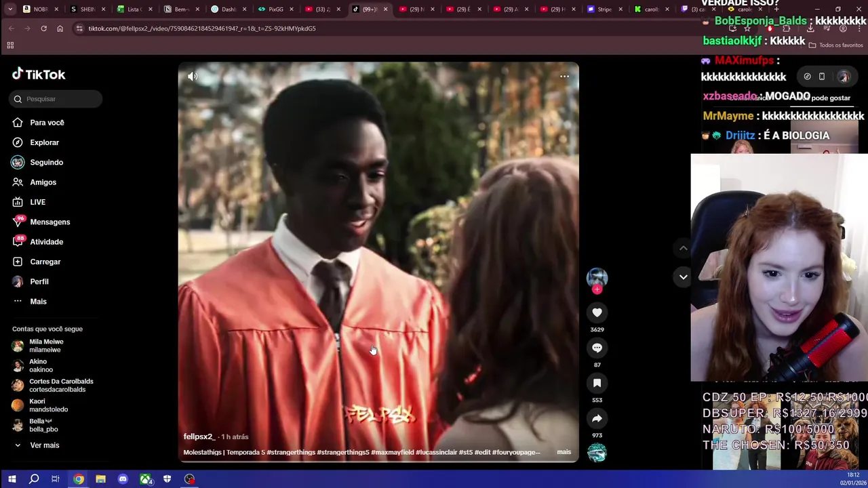Open comments with the speech bubble icon
868x488 pixels.
(x=597, y=348)
